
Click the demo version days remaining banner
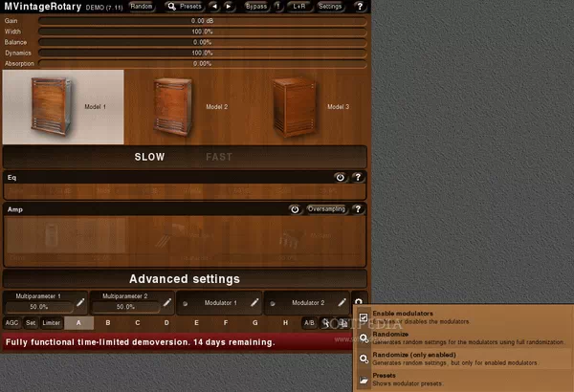(177, 342)
